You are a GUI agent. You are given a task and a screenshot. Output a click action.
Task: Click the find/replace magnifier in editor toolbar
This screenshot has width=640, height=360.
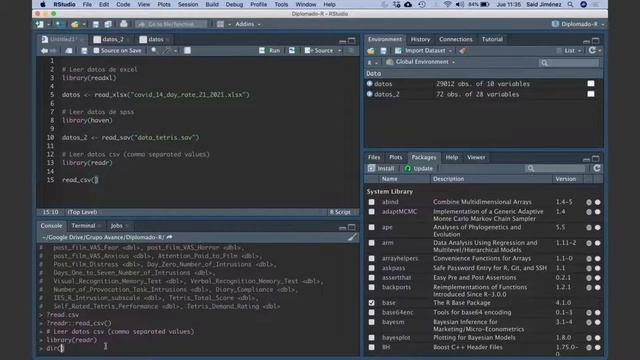pyautogui.click(x=154, y=51)
